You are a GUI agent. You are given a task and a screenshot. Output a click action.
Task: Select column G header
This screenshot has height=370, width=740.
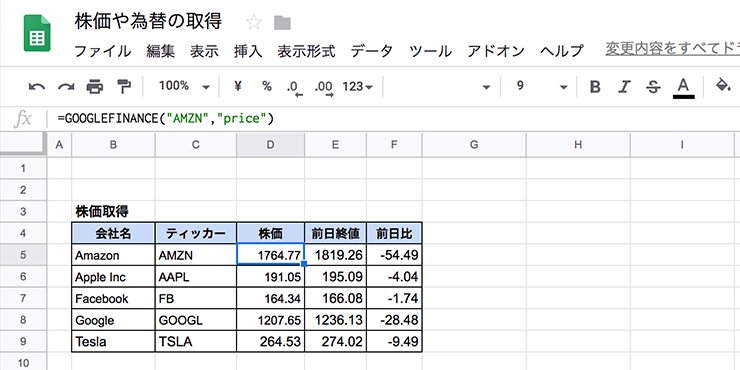[474, 145]
